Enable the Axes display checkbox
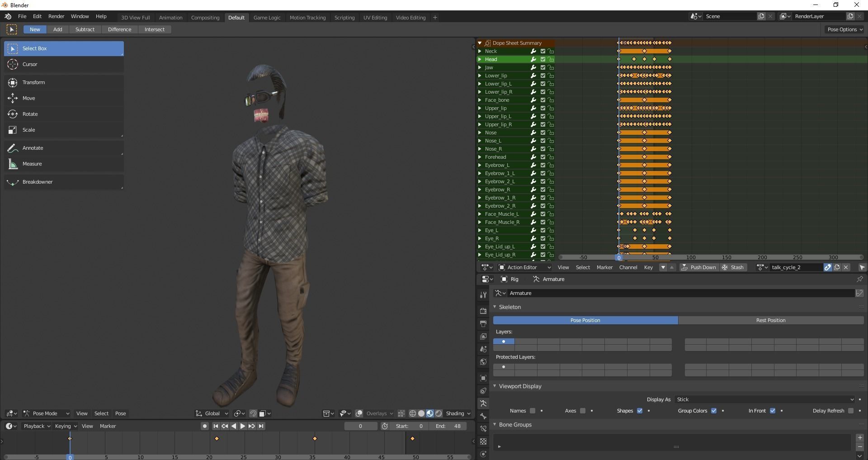868x460 pixels. point(583,411)
